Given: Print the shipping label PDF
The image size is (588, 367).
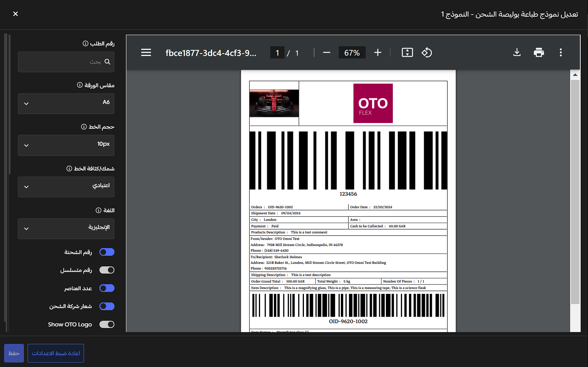Looking at the screenshot, I should tap(539, 52).
